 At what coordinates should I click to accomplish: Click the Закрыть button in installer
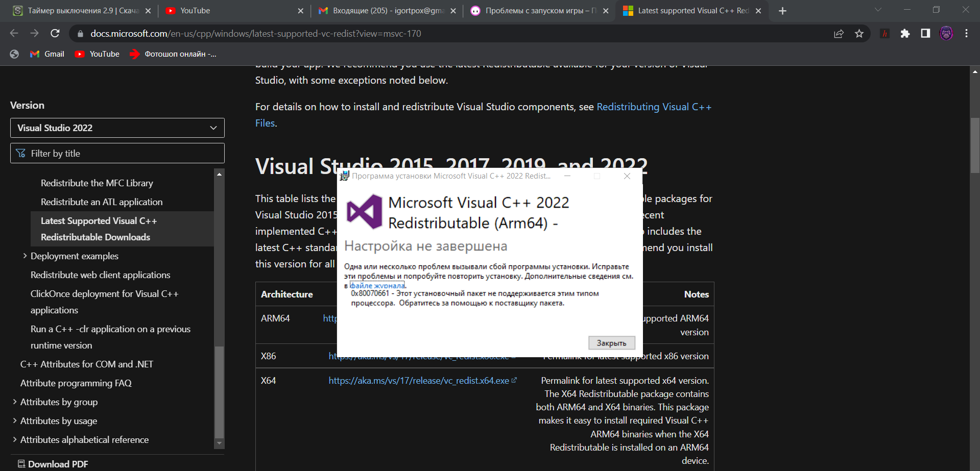[x=611, y=343]
